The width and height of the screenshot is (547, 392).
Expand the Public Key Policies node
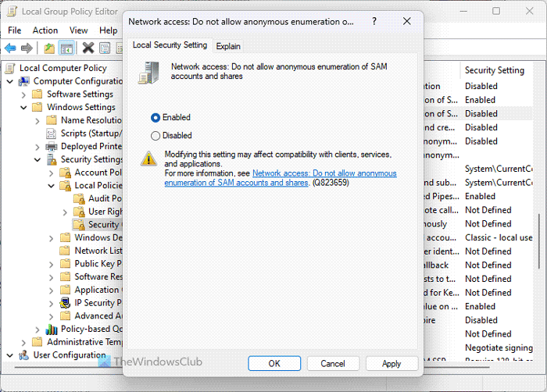click(52, 265)
